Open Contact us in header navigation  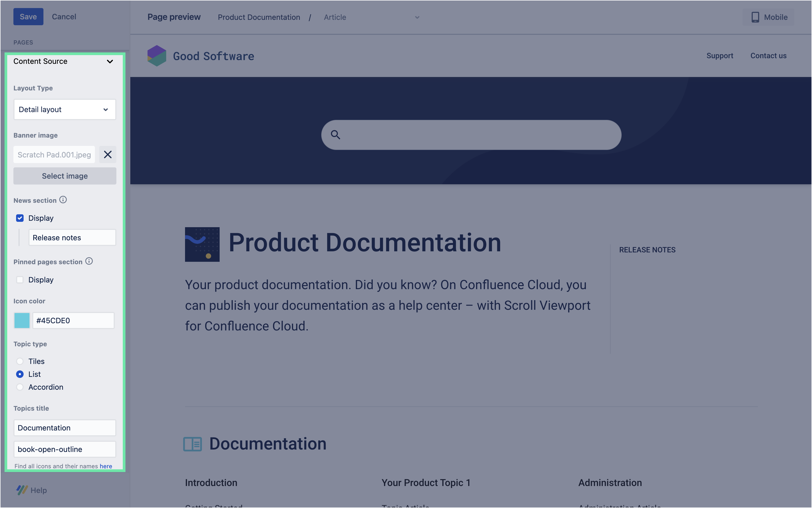pos(768,56)
